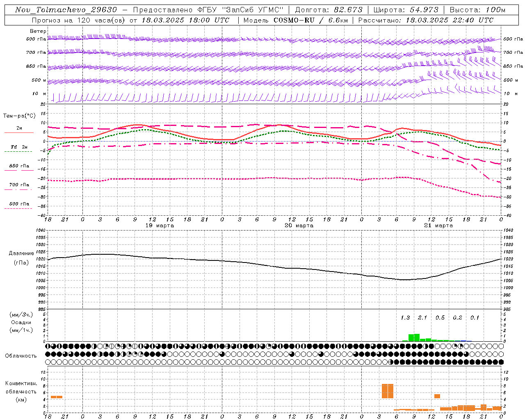
Task: Click the tallest orange convective cloud bar
Action: 388,391
